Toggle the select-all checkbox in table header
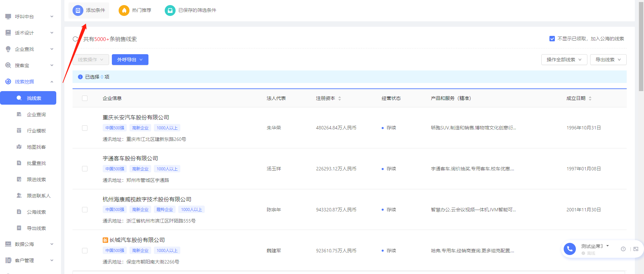Image resolution: width=644 pixels, height=274 pixels. click(x=85, y=98)
